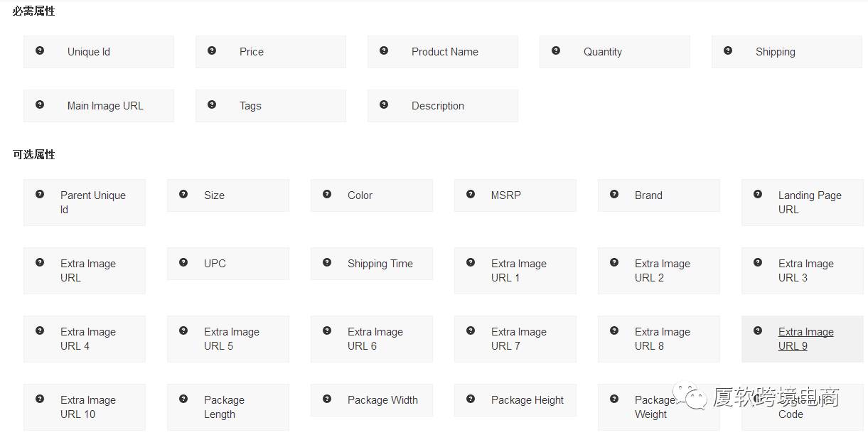Click the question mark icon next to Price
This screenshot has width=868, height=435.
[x=212, y=50]
